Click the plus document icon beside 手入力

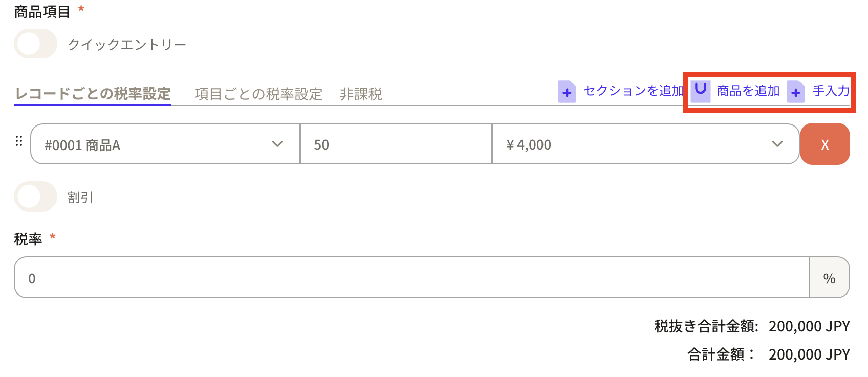[795, 92]
